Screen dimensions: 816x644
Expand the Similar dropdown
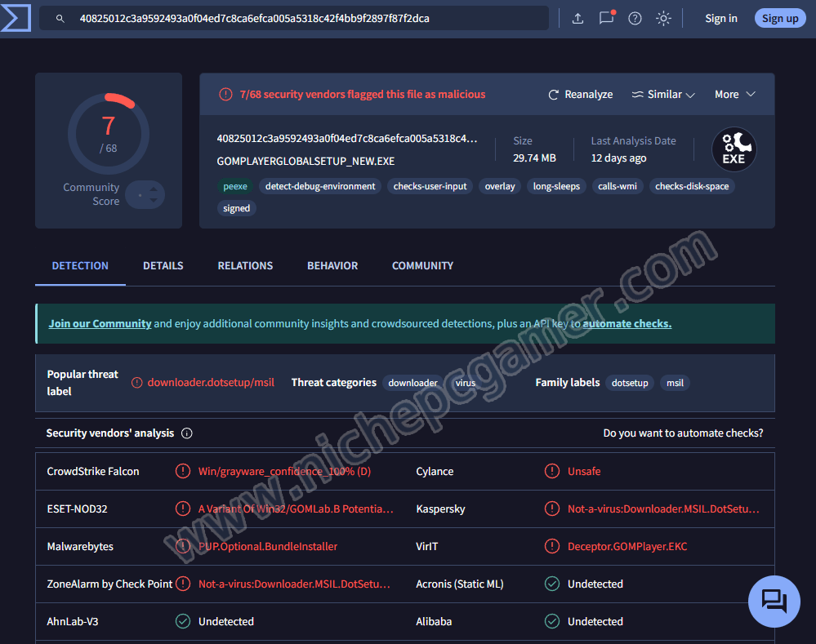click(x=663, y=95)
